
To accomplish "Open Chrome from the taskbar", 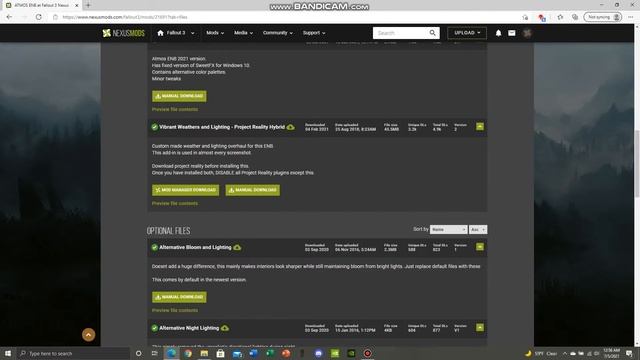I will point(188,353).
